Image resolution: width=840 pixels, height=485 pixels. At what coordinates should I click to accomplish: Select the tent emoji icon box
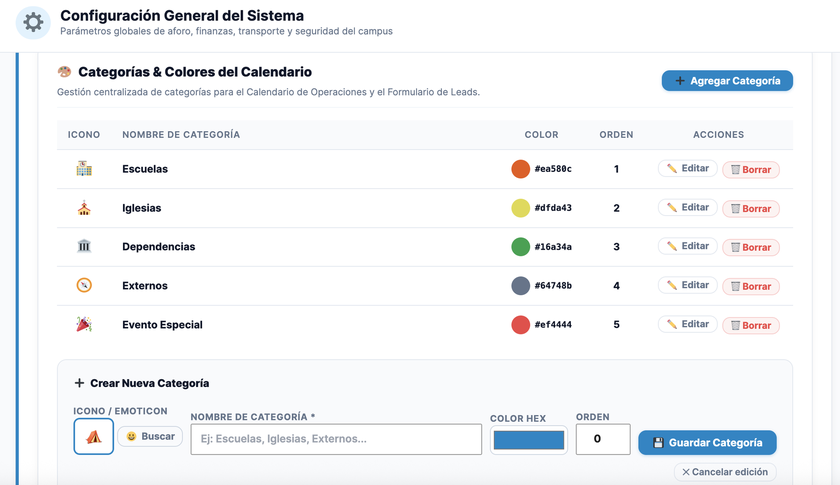click(x=94, y=436)
